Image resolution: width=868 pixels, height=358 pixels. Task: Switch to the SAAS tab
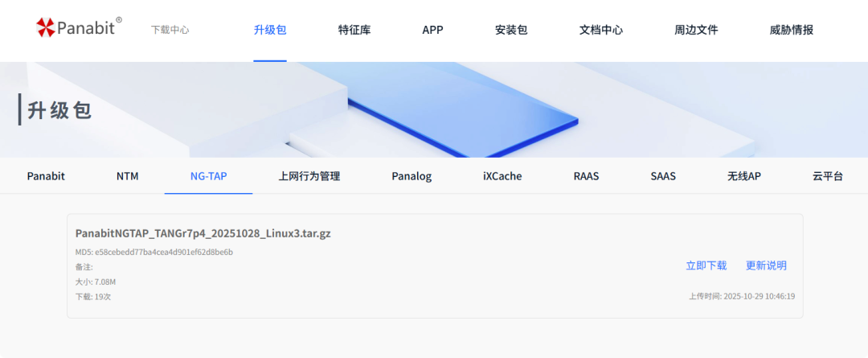[663, 176]
